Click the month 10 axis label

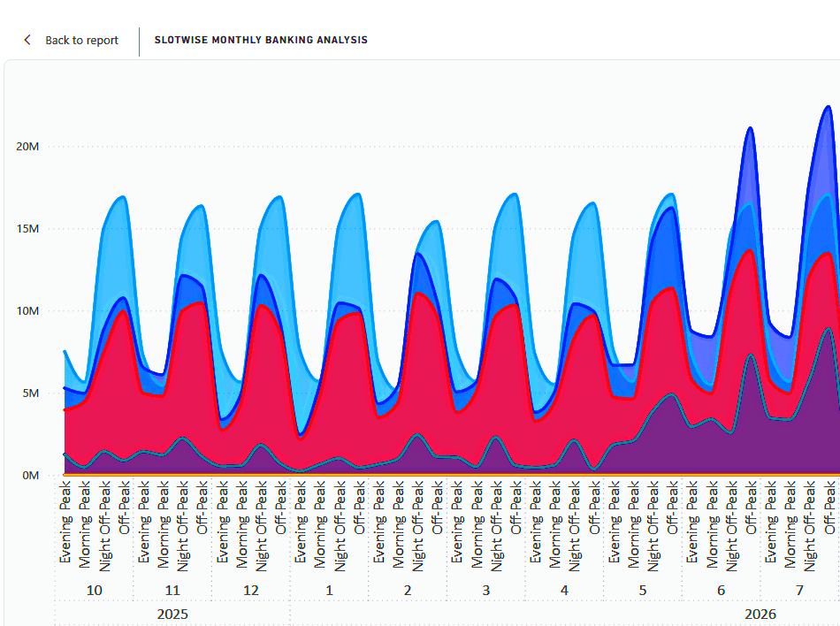point(95,590)
